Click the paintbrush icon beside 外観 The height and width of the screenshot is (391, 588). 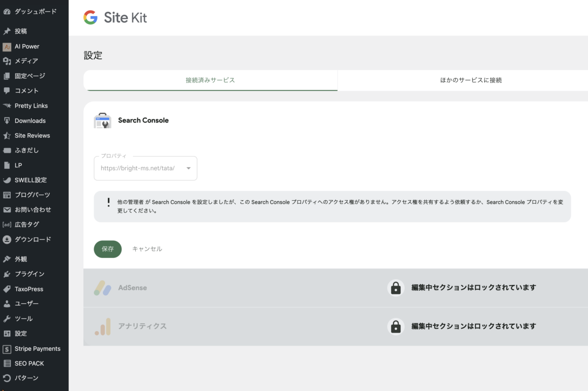pos(7,259)
